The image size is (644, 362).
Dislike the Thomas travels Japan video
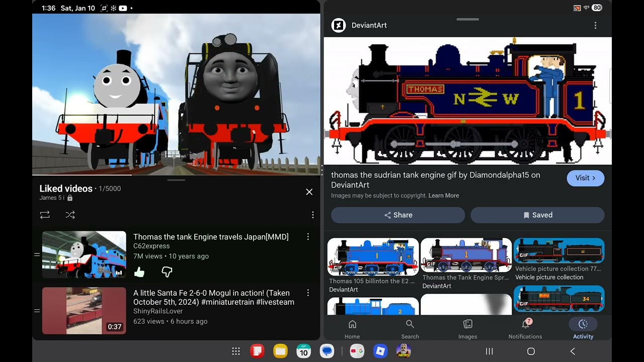167,272
